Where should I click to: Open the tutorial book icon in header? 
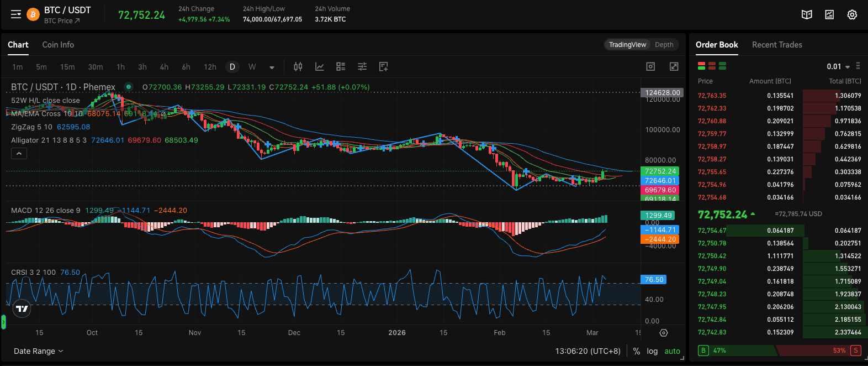(807, 15)
